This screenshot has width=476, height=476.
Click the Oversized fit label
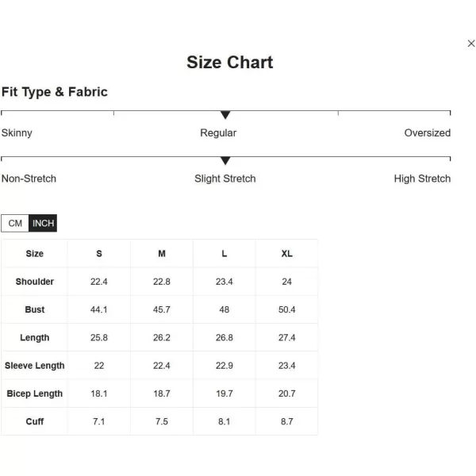point(427,132)
